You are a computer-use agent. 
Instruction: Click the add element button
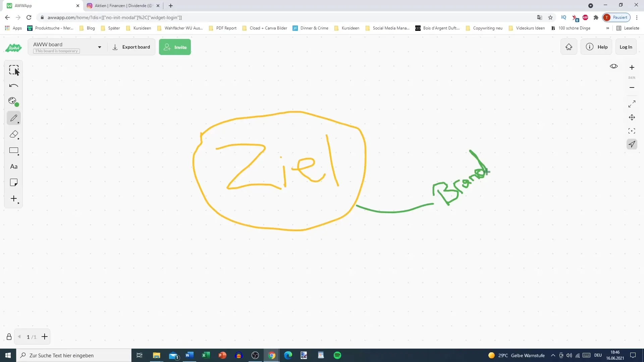[x=14, y=198]
